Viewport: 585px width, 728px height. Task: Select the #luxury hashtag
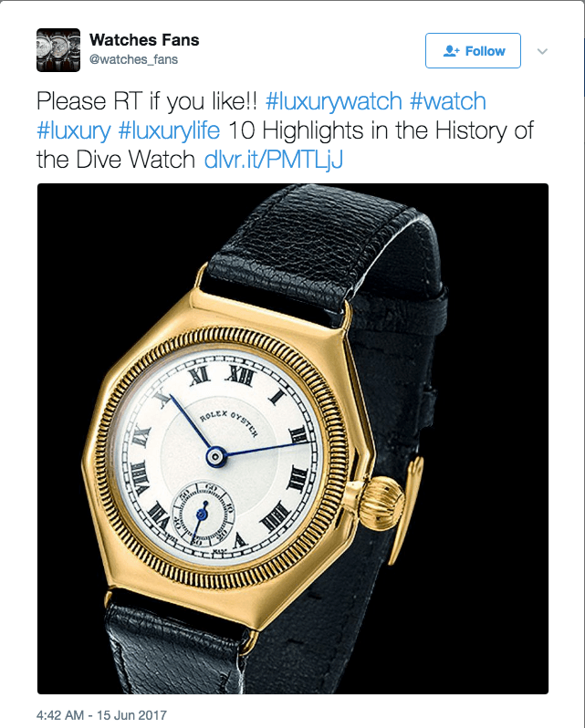[74, 130]
